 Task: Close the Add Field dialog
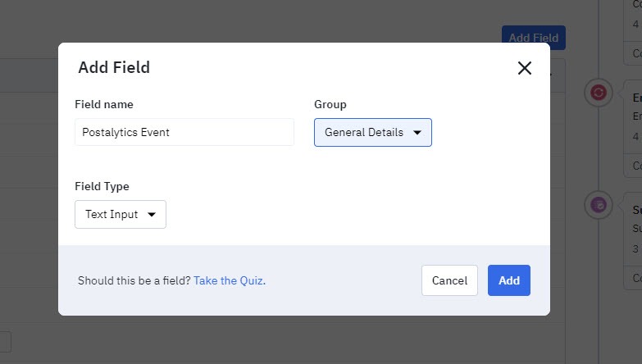tap(525, 68)
